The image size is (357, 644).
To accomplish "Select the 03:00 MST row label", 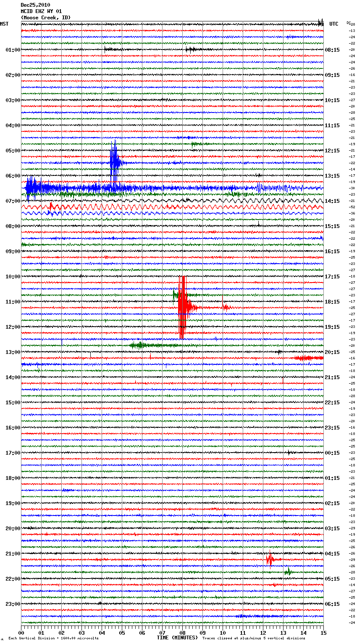I will 13,100.
